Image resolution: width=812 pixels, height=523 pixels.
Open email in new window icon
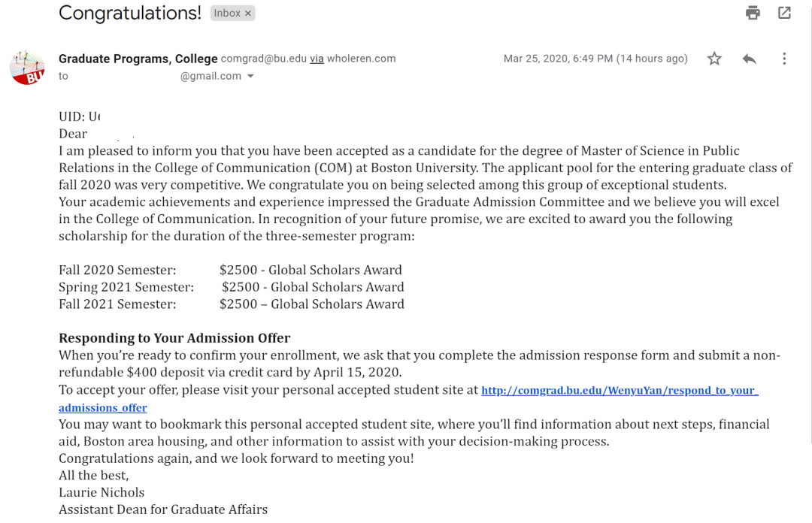pyautogui.click(x=784, y=13)
